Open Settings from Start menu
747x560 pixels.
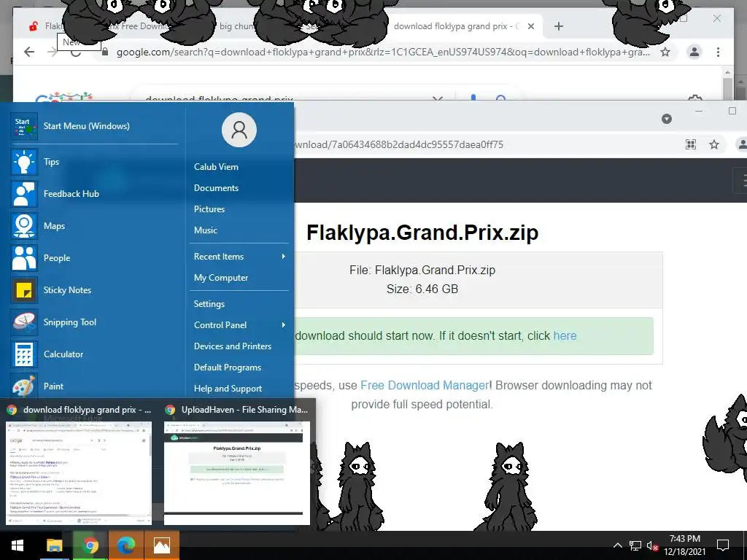tap(209, 304)
